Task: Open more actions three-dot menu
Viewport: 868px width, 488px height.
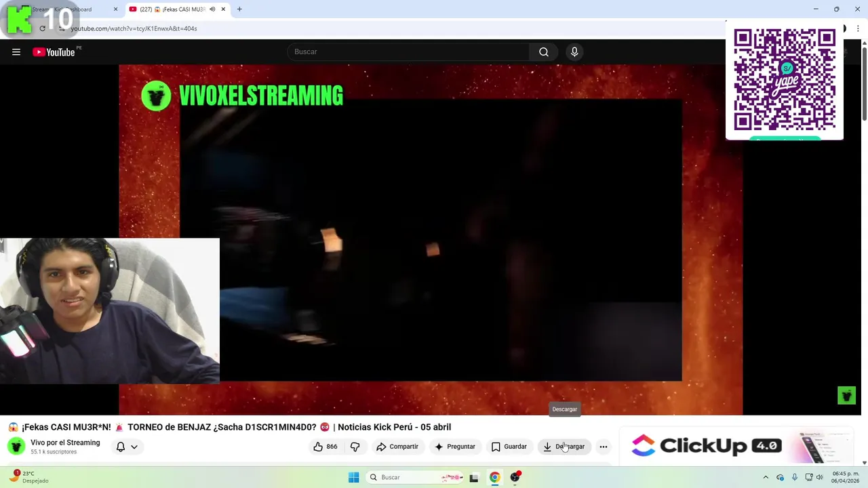Action: pos(604,447)
